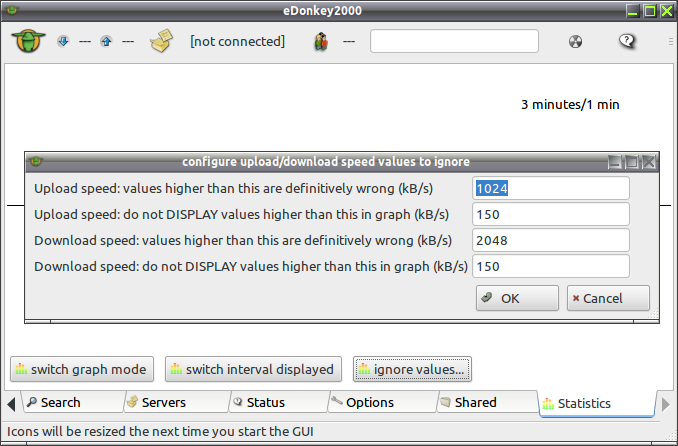Screen dimensions: 678x446
Task: Confirm the dialog with OK button
Action: pyautogui.click(x=517, y=298)
